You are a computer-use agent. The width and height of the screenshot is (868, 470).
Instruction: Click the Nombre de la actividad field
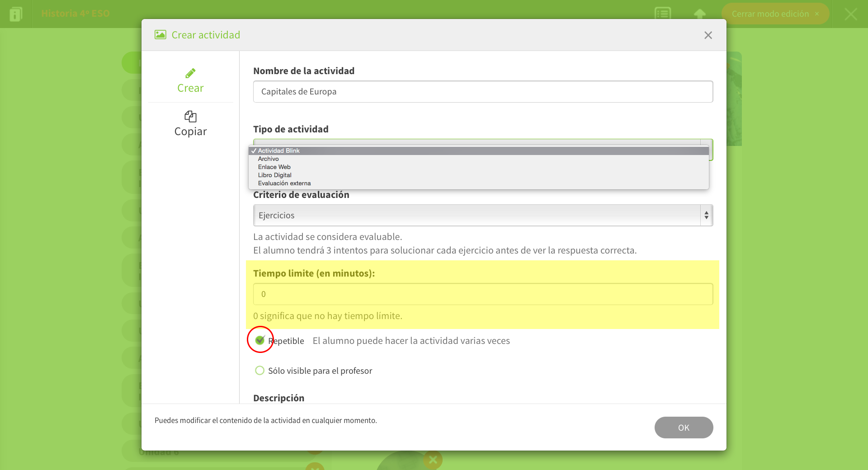[x=482, y=92]
